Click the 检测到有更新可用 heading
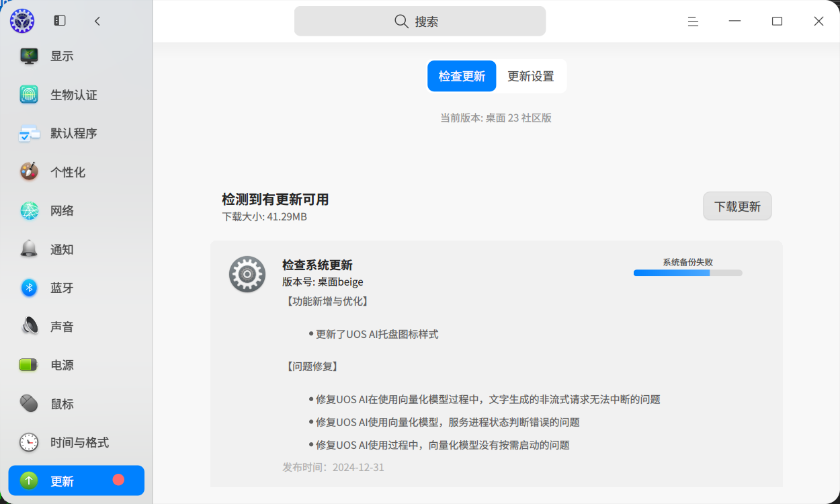The height and width of the screenshot is (504, 840). point(276,199)
